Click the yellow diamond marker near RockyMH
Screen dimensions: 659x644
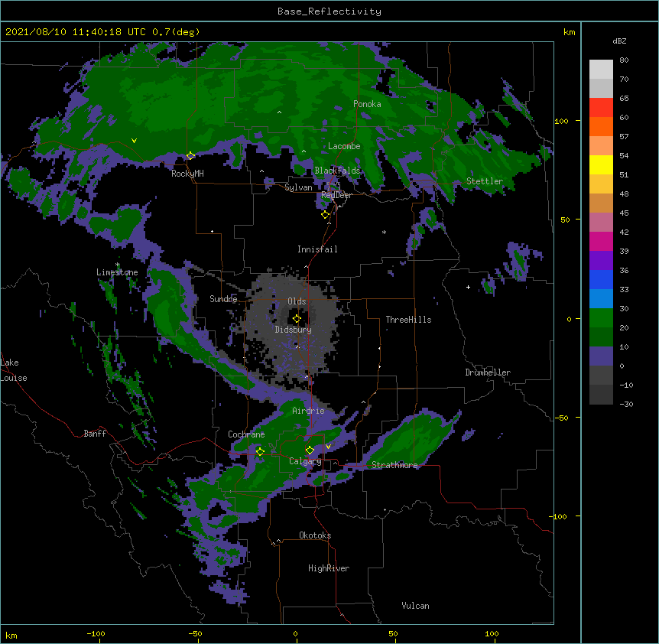[190, 155]
